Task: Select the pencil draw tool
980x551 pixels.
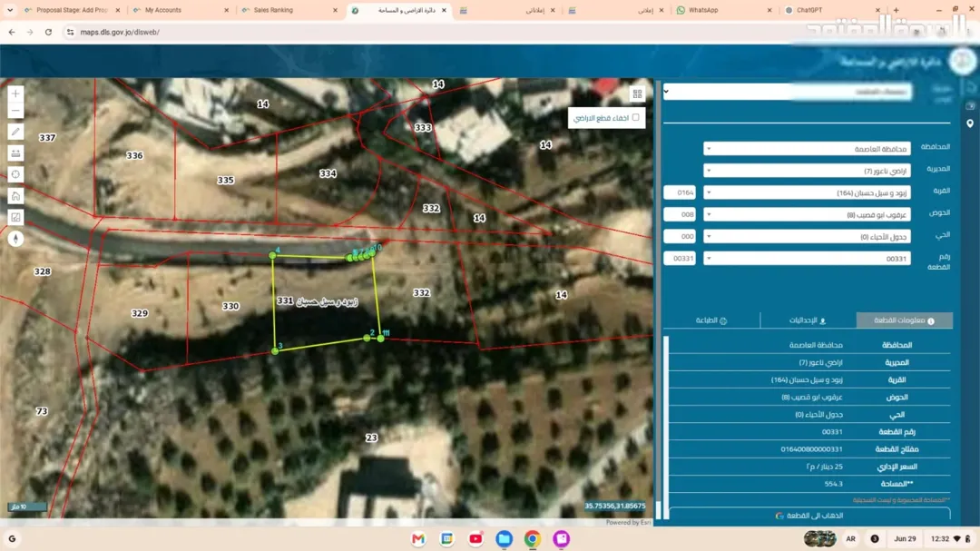Action: [15, 132]
